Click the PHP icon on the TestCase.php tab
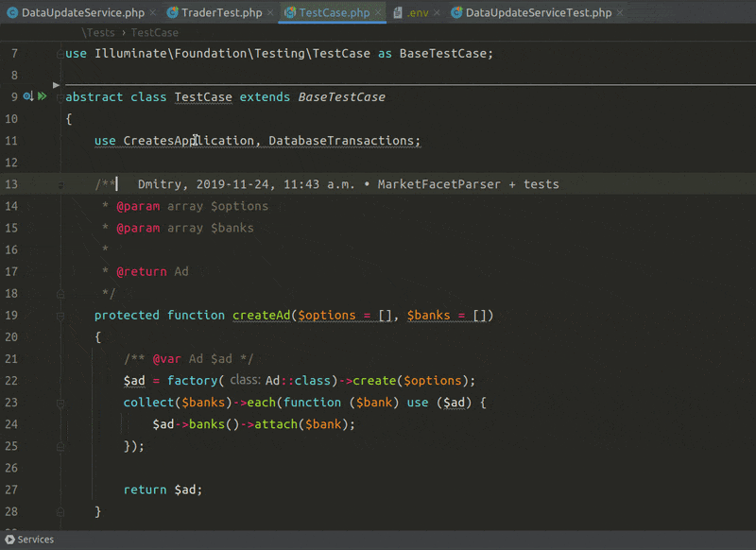 pyautogui.click(x=292, y=13)
